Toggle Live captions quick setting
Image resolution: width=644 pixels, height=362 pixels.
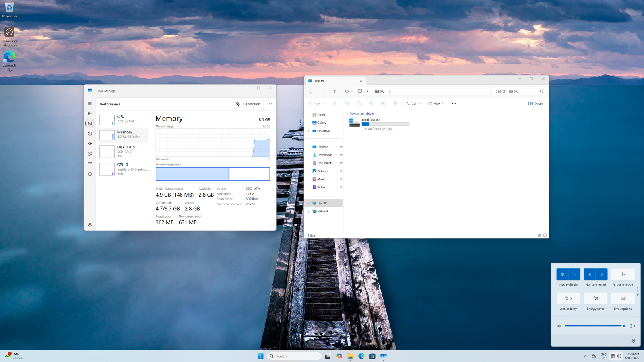coord(623,298)
